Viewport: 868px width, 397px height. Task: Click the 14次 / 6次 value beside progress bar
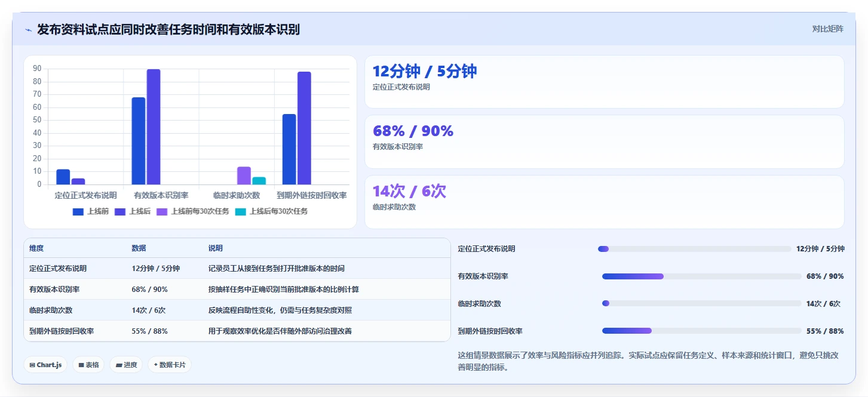coord(823,304)
